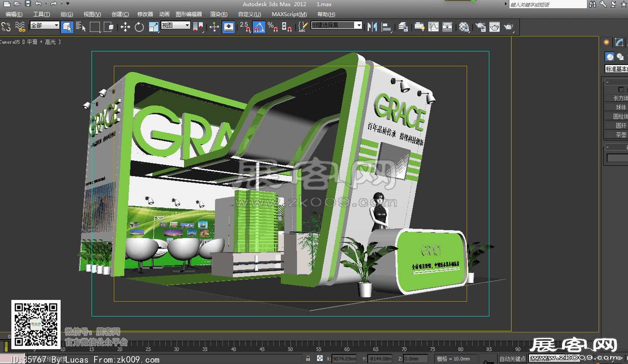Open the Subscription Center key icon
The image size is (628, 364).
[x=603, y=4]
